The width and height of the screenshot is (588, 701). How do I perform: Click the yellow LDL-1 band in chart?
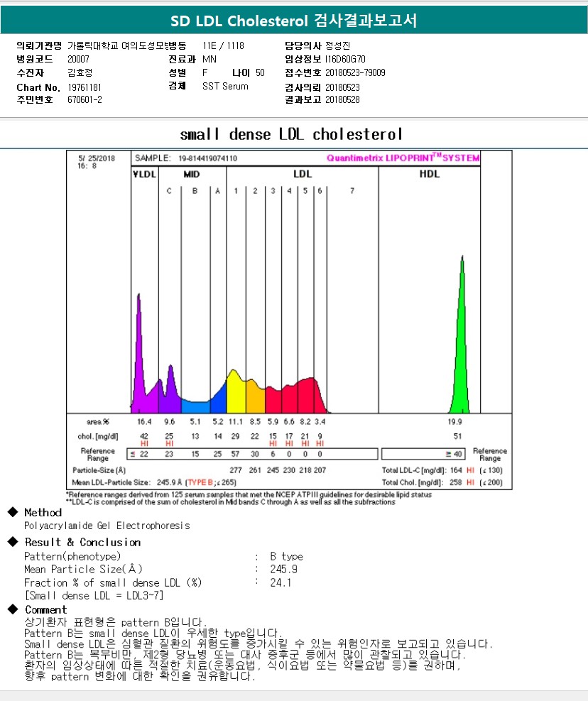pos(236,393)
